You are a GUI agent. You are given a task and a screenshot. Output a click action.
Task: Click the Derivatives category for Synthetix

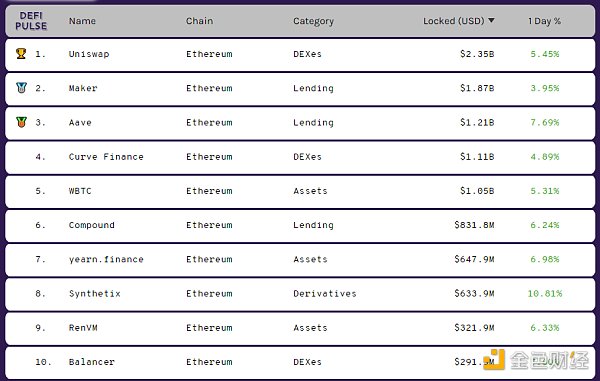click(325, 294)
